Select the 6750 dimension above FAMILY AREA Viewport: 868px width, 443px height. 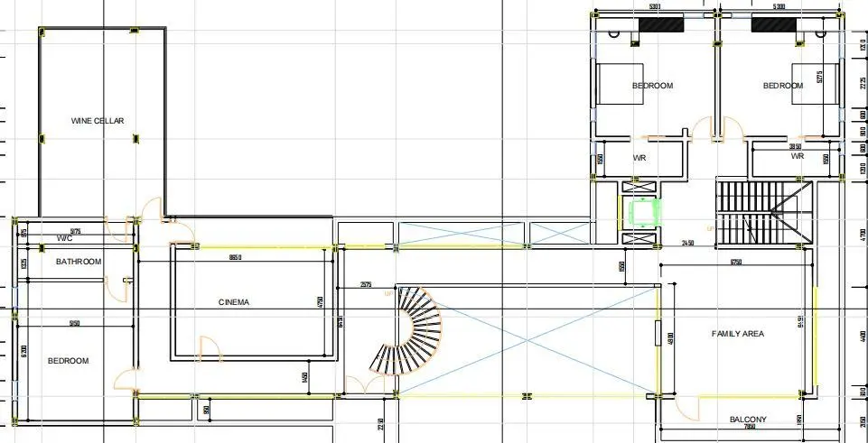736,262
